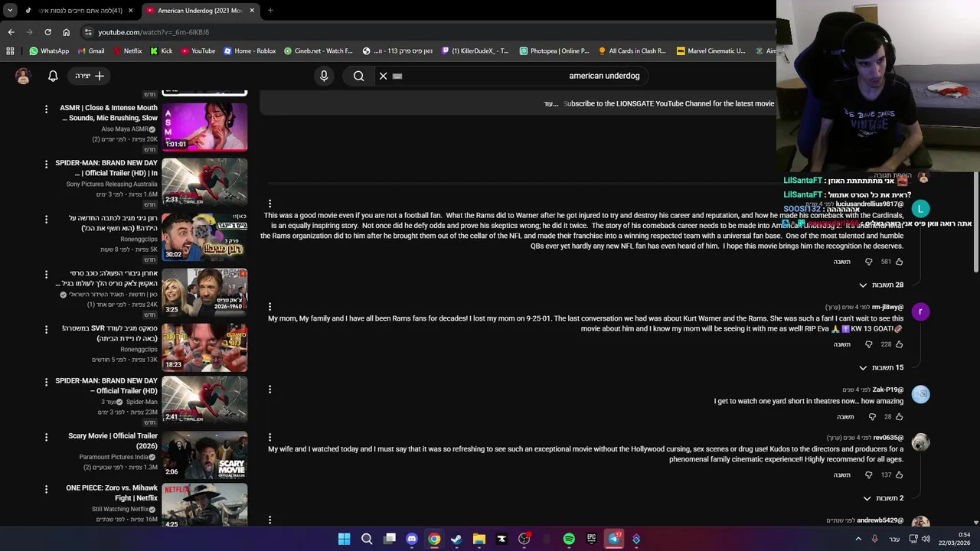This screenshot has height=551, width=980.
Task: Open the Gmail bookmark
Action: click(90, 51)
